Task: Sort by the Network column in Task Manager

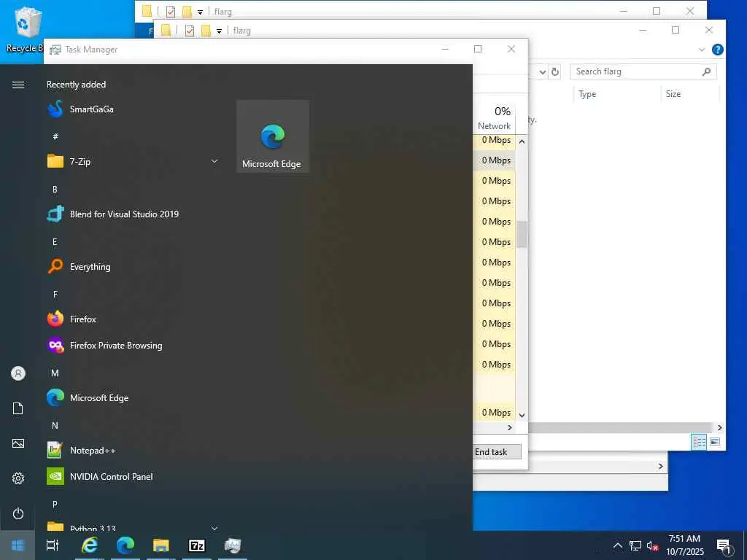Action: pos(494,117)
